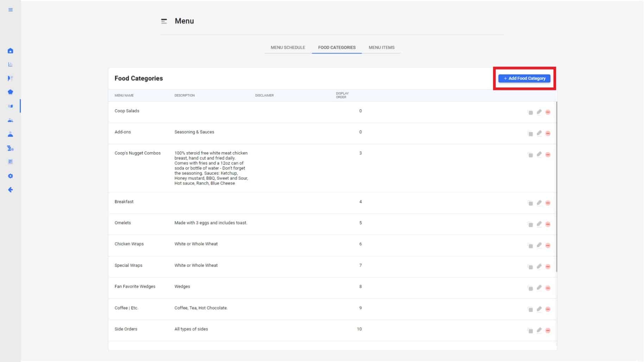Open the group users sidebar icon
The image size is (644, 362).
11,120
